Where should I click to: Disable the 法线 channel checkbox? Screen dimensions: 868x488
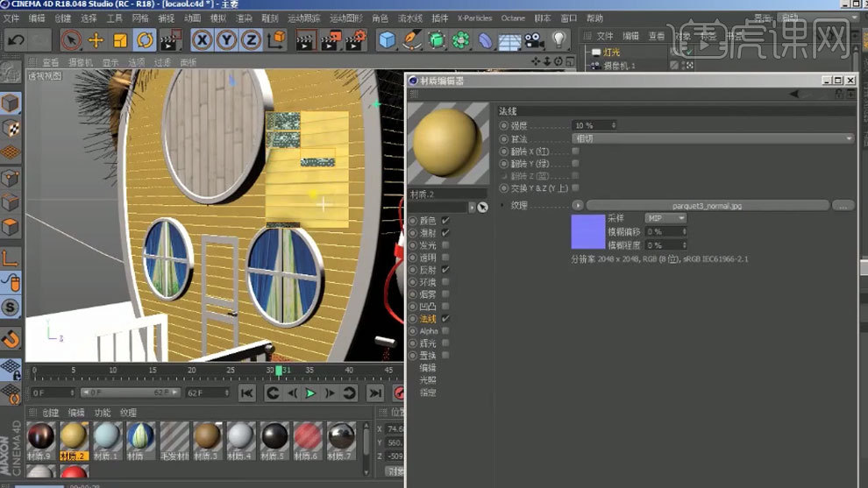point(445,319)
